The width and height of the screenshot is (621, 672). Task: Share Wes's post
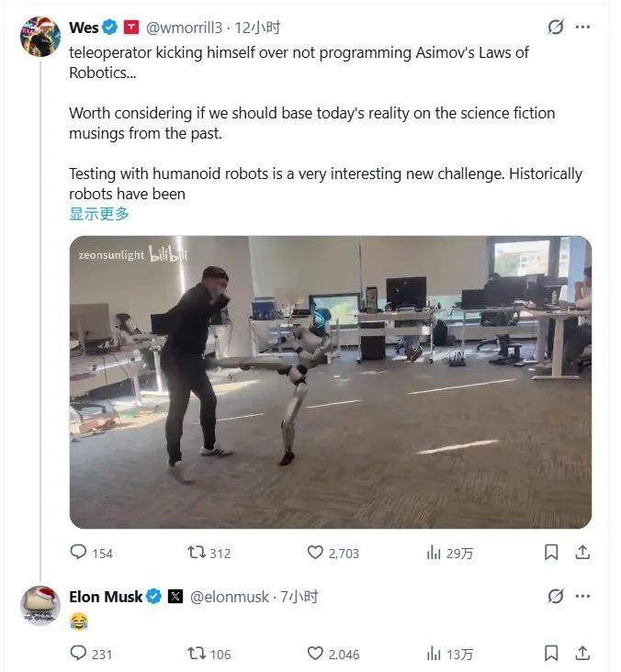click(x=582, y=553)
